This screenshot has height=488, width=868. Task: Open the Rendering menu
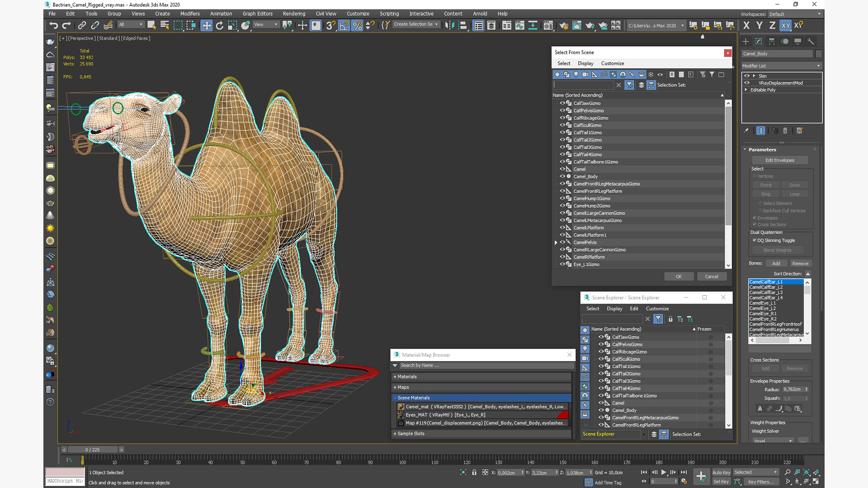pyautogui.click(x=294, y=14)
